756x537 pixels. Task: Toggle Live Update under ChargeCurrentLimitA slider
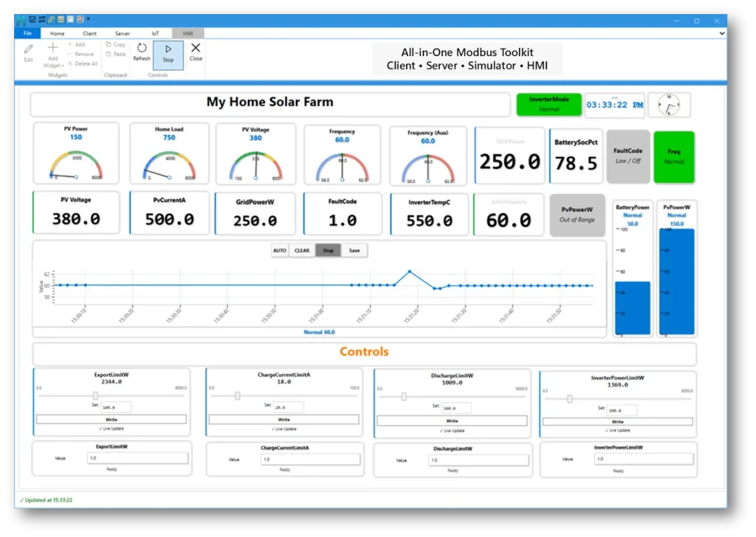click(x=284, y=429)
